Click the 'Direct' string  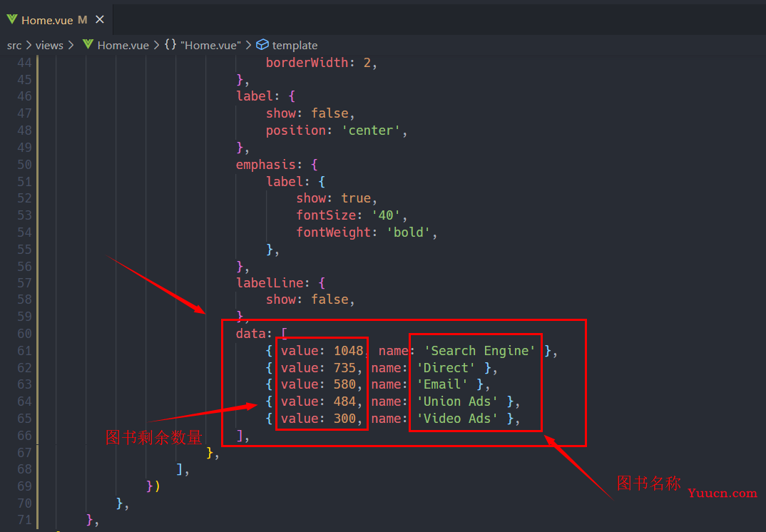446,368
